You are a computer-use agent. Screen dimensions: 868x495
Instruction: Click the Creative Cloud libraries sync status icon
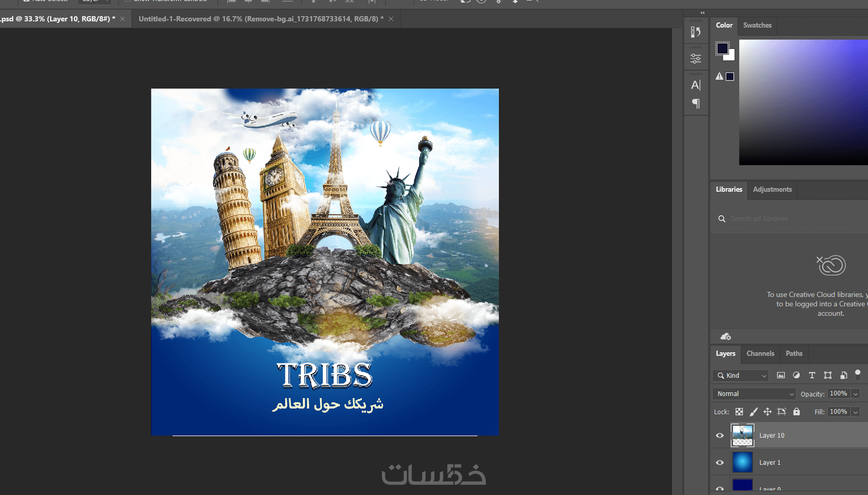(726, 336)
